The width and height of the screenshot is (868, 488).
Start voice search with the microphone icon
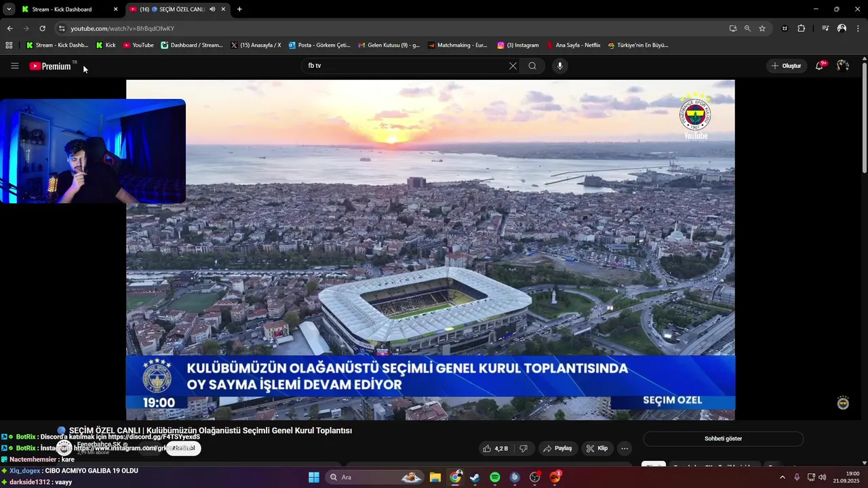point(559,66)
